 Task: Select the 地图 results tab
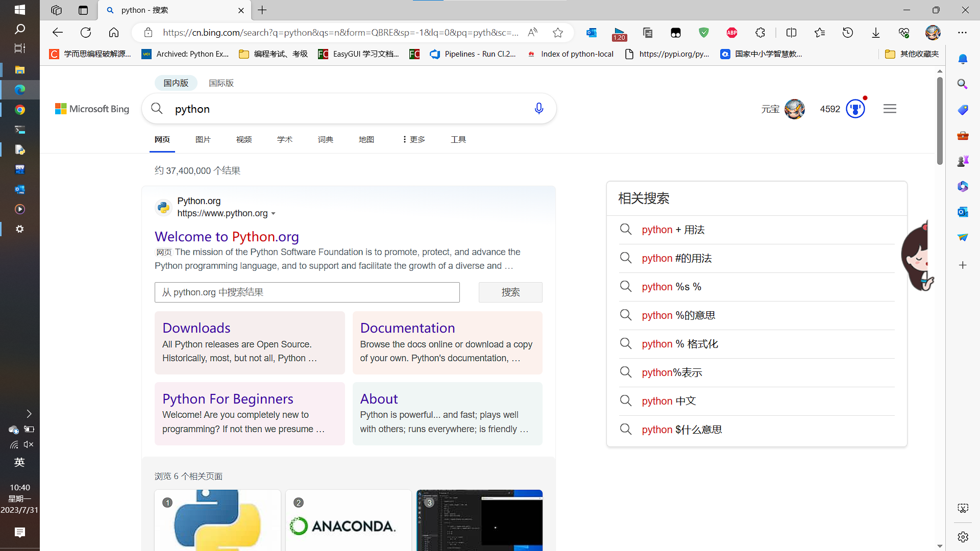pyautogui.click(x=366, y=139)
